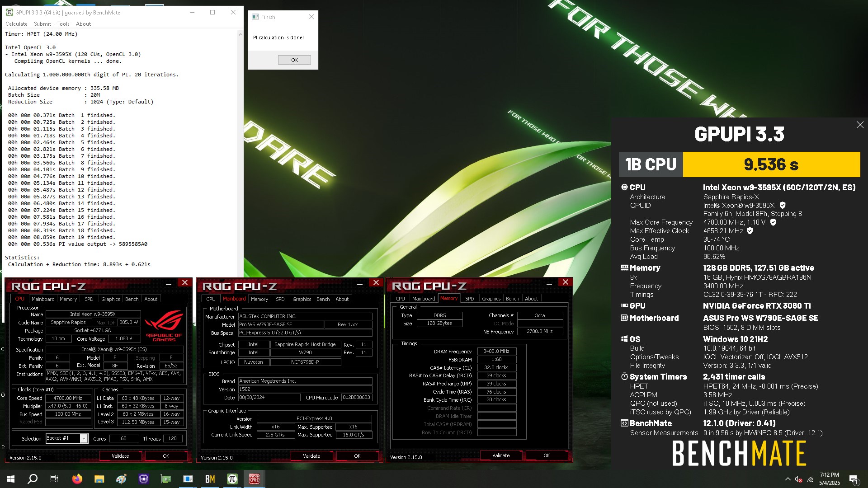Screen dimensions: 868x488
Task: Click the Threads 120 value box
Action: pyautogui.click(x=172, y=438)
